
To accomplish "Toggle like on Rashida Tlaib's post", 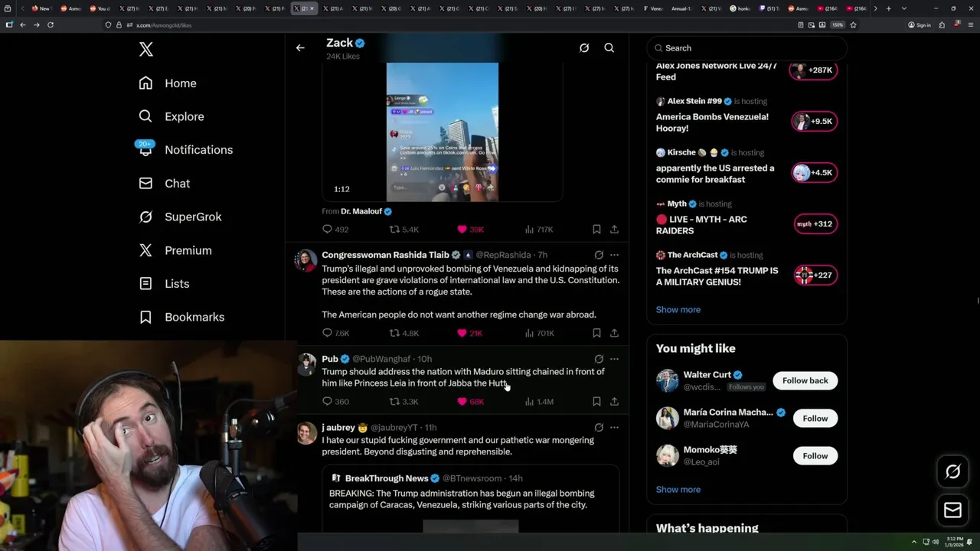I will [x=469, y=333].
